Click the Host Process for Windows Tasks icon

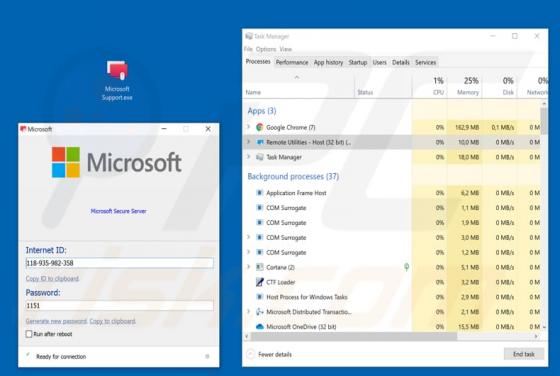click(260, 297)
